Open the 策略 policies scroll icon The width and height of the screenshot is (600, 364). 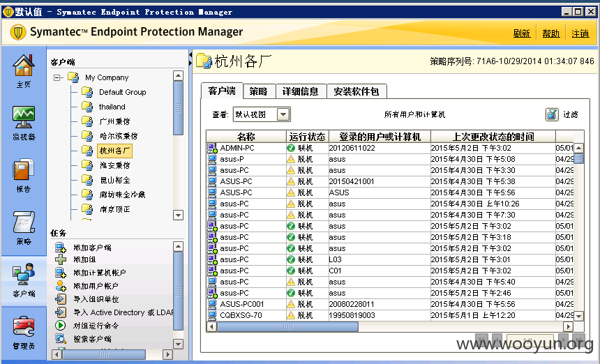(24, 222)
